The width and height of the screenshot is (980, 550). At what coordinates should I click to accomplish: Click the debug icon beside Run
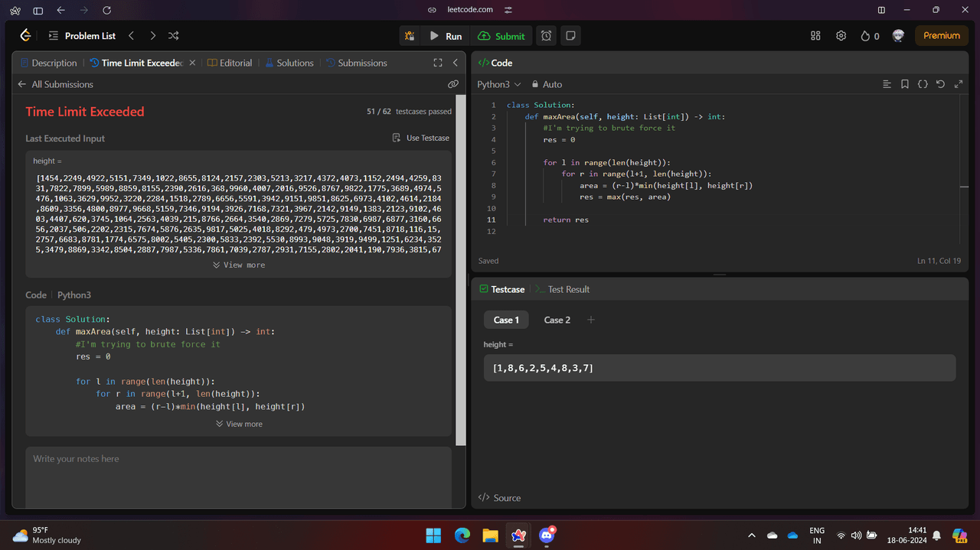(410, 36)
